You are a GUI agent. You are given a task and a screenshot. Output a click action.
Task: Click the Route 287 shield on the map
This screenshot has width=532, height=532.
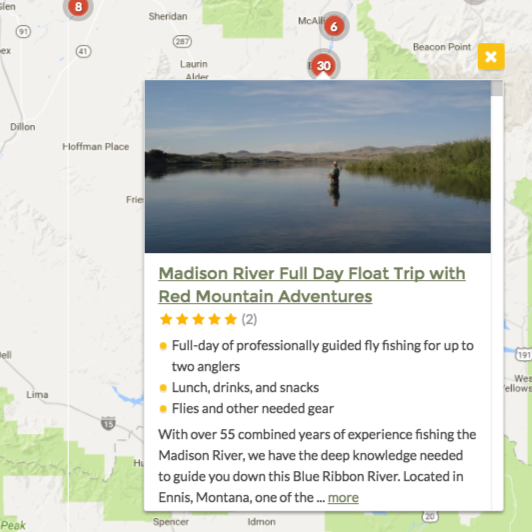(182, 41)
